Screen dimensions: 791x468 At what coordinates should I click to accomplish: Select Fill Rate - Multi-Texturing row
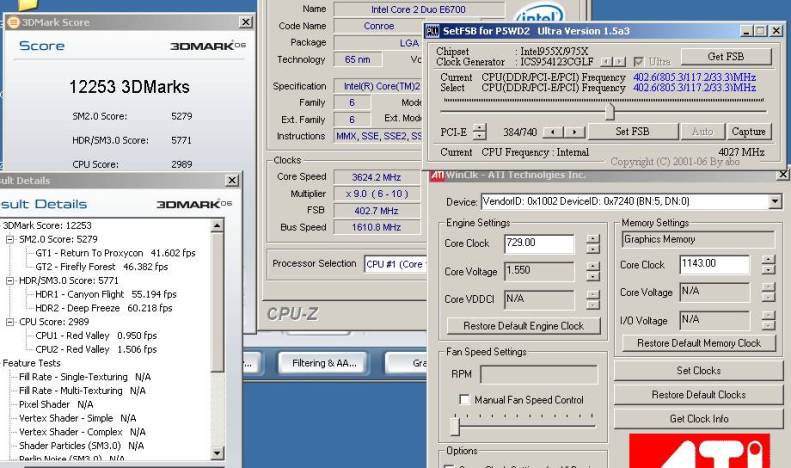(x=82, y=391)
